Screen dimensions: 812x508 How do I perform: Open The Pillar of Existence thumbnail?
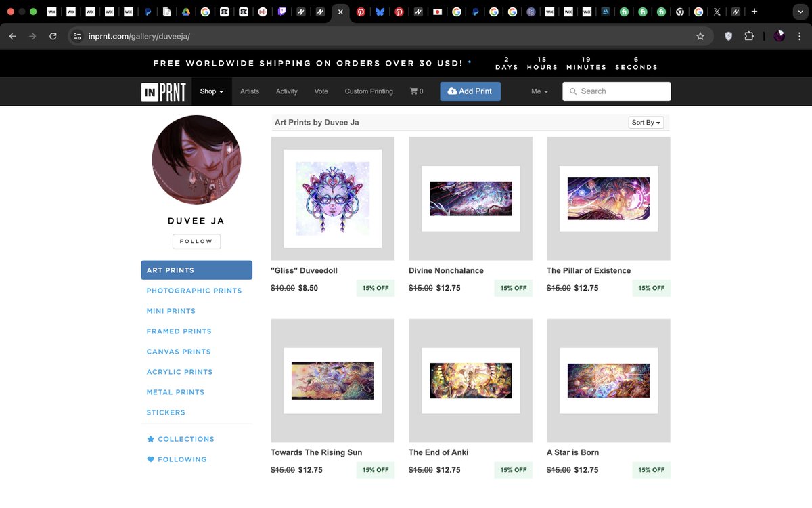[608, 198]
